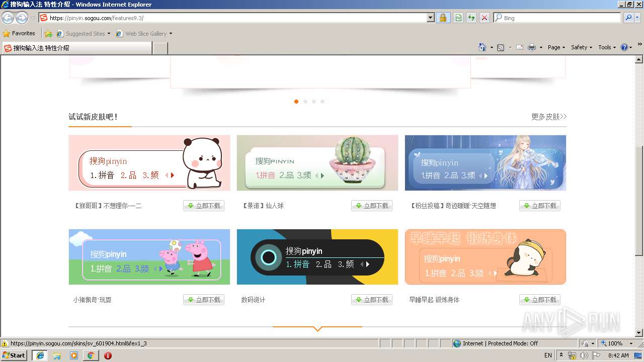This screenshot has height=362, width=644.
Task: Open the dark 数码设计 skin thumbnail
Action: tap(317, 257)
